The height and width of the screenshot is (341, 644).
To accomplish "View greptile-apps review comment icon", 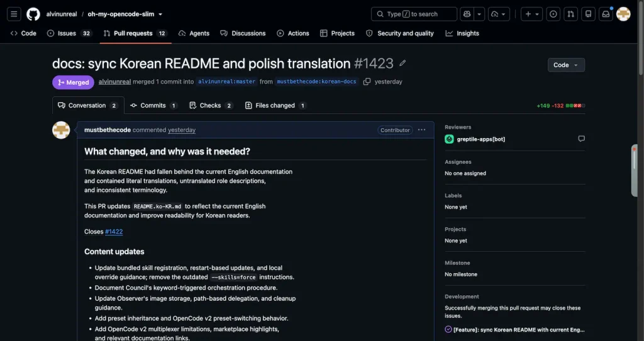I will click(x=581, y=139).
